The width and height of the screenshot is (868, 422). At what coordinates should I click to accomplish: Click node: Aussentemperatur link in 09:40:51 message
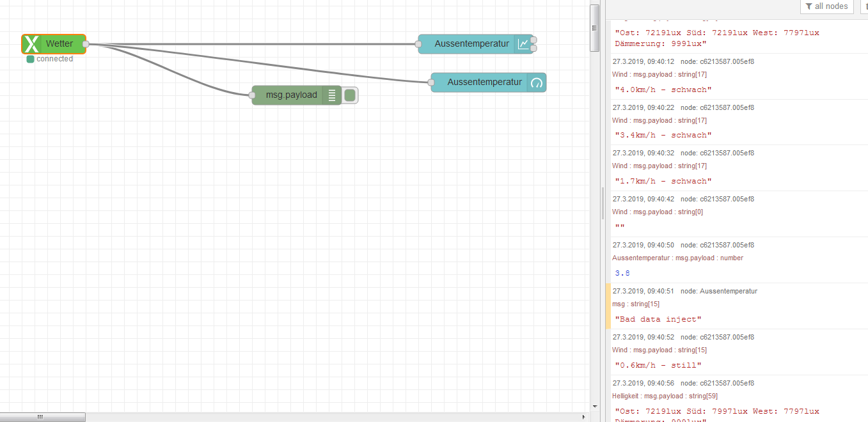click(719, 292)
